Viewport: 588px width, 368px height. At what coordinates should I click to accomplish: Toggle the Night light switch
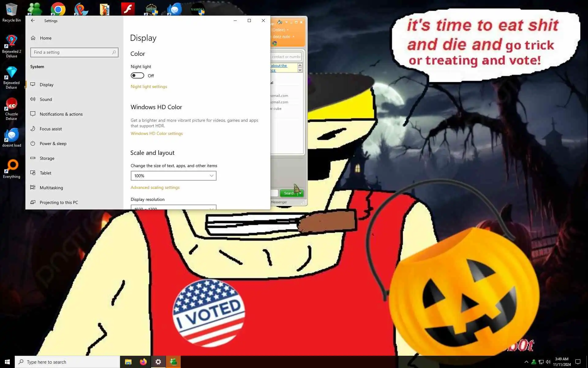(137, 75)
